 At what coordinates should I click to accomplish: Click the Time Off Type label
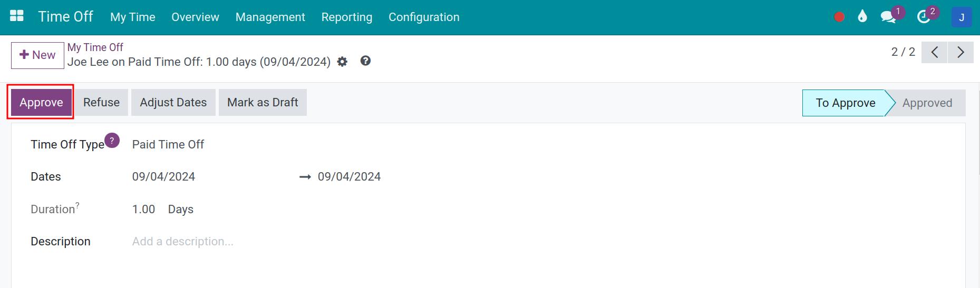(67, 144)
